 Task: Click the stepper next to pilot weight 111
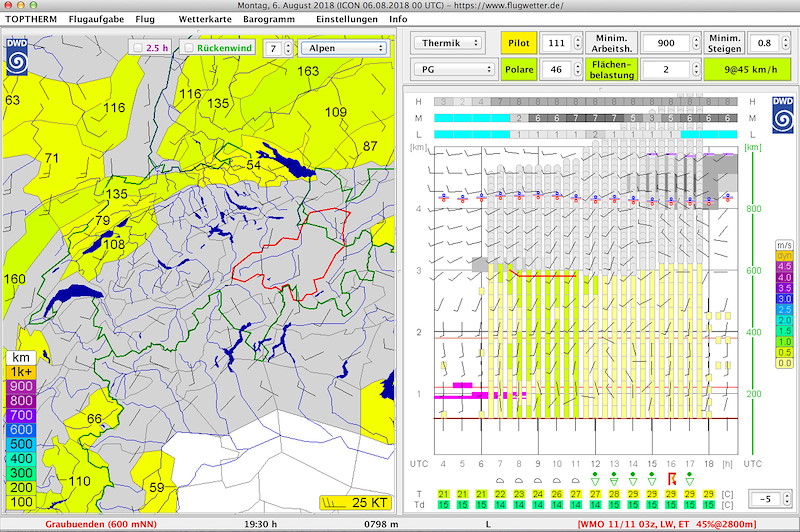tap(578, 43)
